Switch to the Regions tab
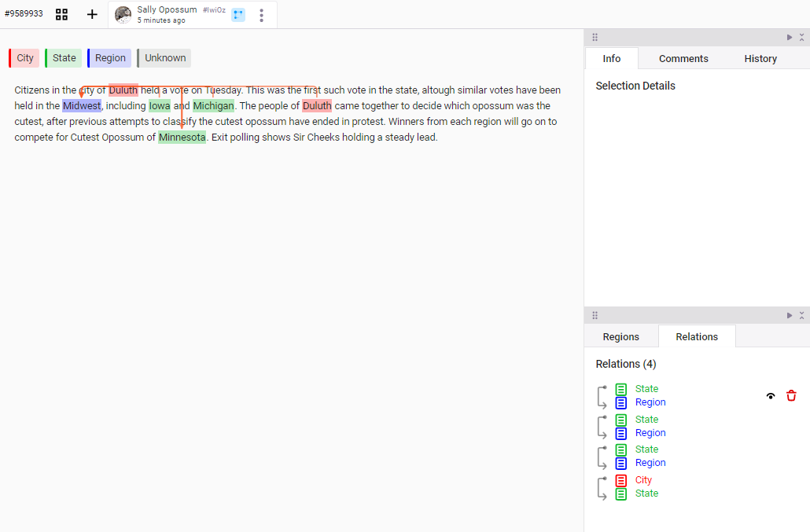The width and height of the screenshot is (810, 532). (x=621, y=336)
